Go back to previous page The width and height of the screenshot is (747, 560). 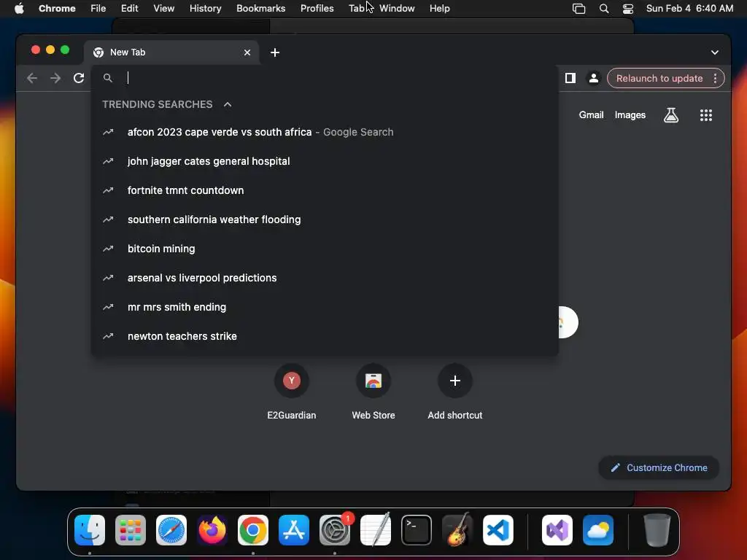click(32, 78)
